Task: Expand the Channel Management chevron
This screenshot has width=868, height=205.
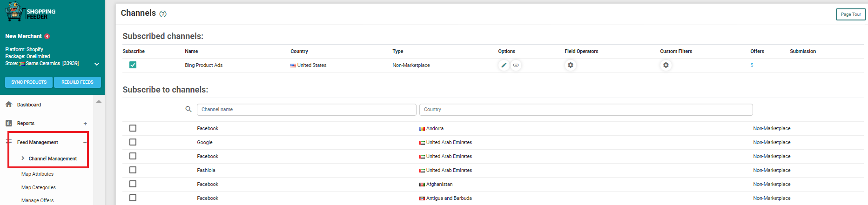Action: pos(23,159)
